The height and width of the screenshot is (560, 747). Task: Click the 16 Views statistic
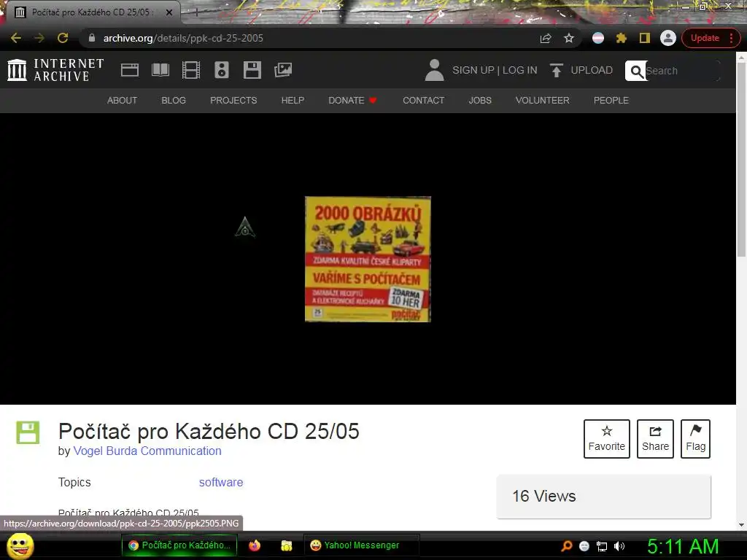tap(544, 496)
